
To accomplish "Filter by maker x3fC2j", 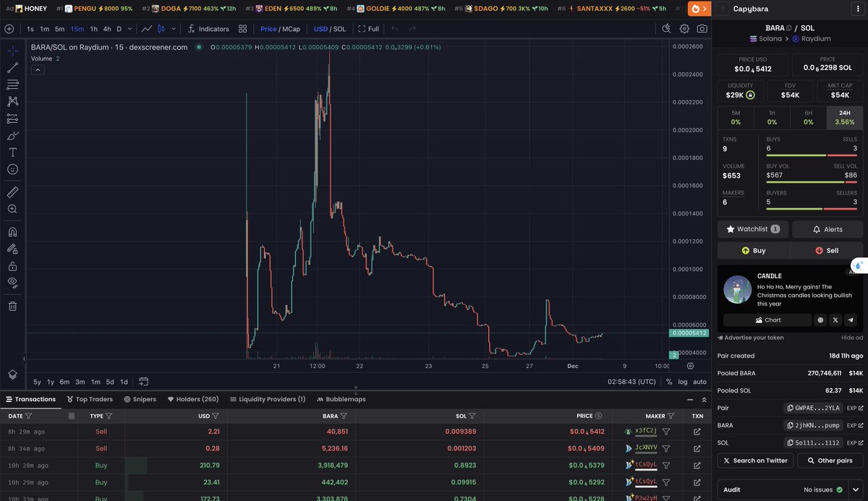I will click(x=666, y=431).
